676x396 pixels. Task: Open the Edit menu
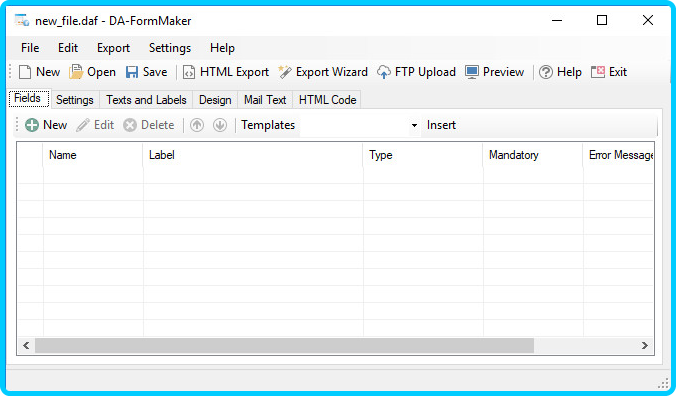point(68,48)
